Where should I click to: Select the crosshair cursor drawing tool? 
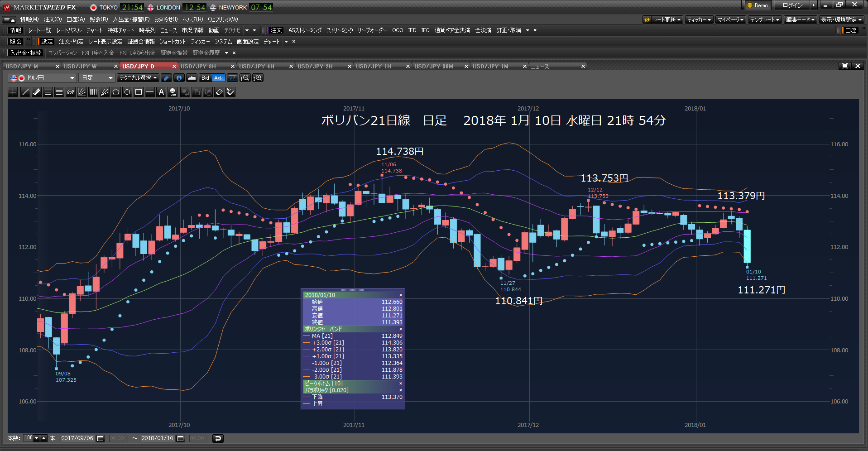13,92
